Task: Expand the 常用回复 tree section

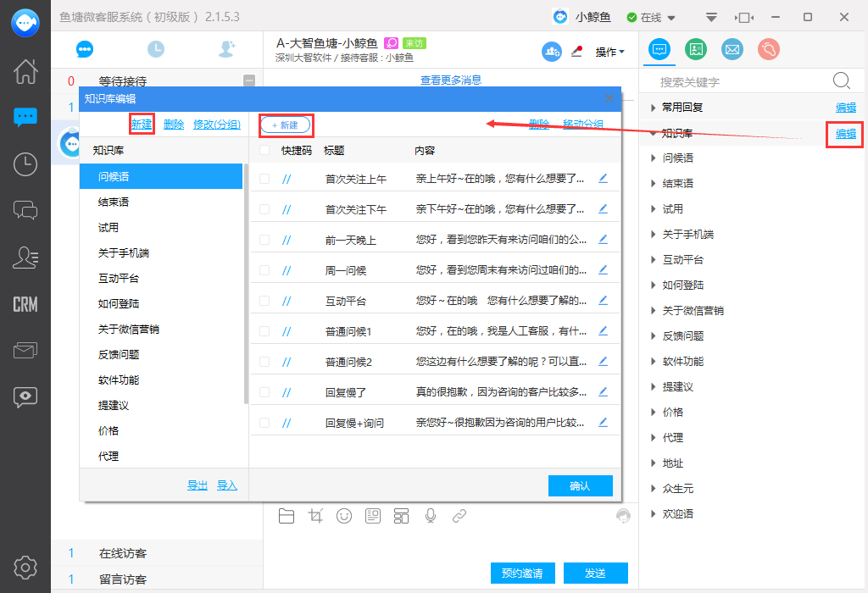Action: tap(653, 108)
